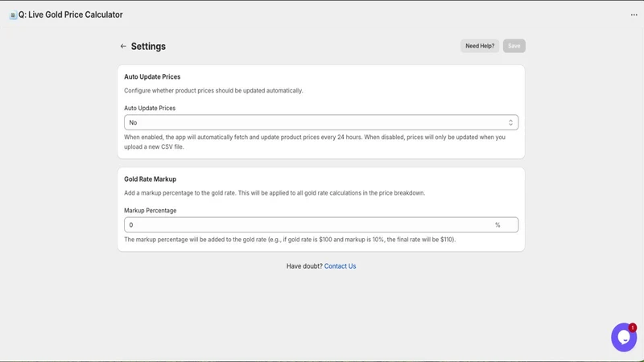
Task: Click the back arrow beside Settings
Action: pyautogui.click(x=123, y=47)
